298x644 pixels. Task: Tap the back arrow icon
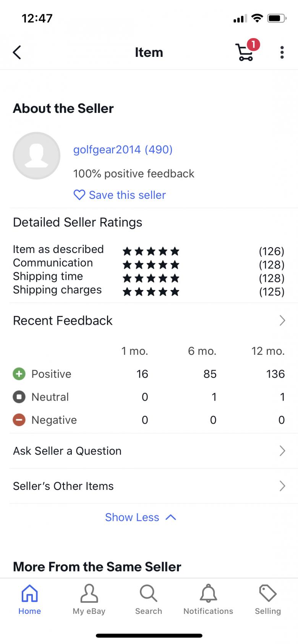[x=17, y=52]
